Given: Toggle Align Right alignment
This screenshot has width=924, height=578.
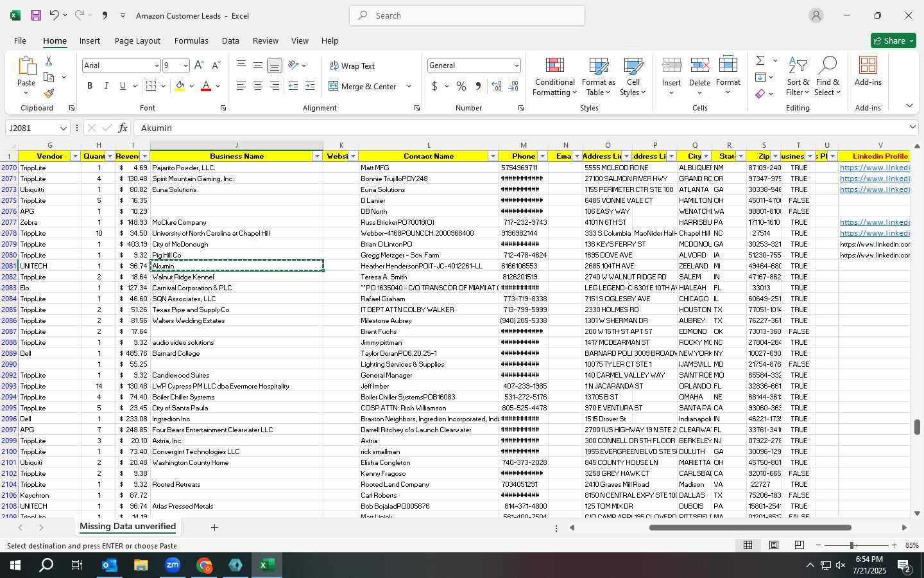Looking at the screenshot, I should point(274,86).
